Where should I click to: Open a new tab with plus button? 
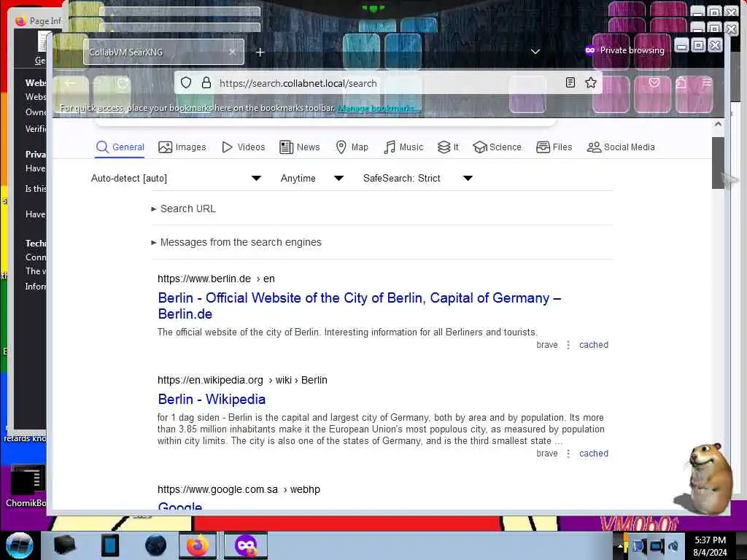260,52
